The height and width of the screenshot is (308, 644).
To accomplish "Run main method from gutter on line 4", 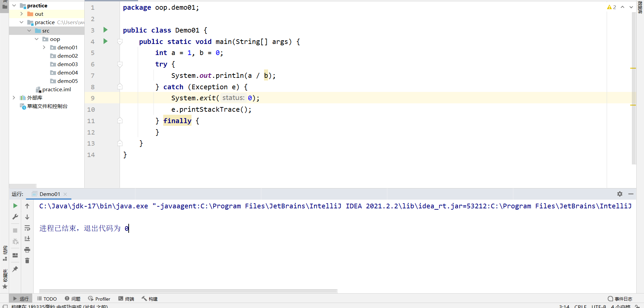I will [105, 41].
